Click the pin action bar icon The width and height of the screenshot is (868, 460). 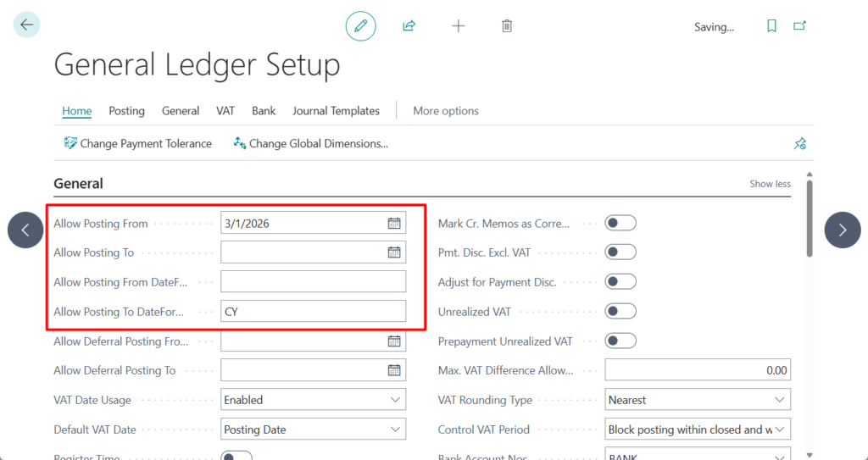pyautogui.click(x=799, y=144)
